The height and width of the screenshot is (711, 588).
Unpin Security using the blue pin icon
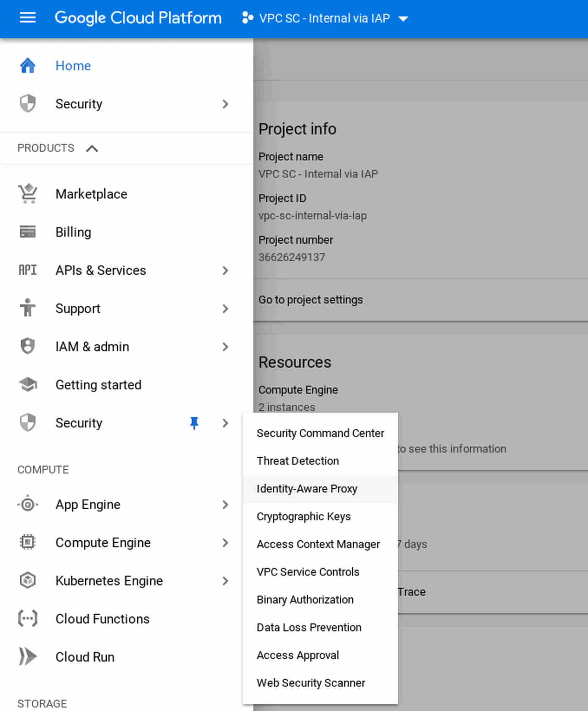(194, 423)
